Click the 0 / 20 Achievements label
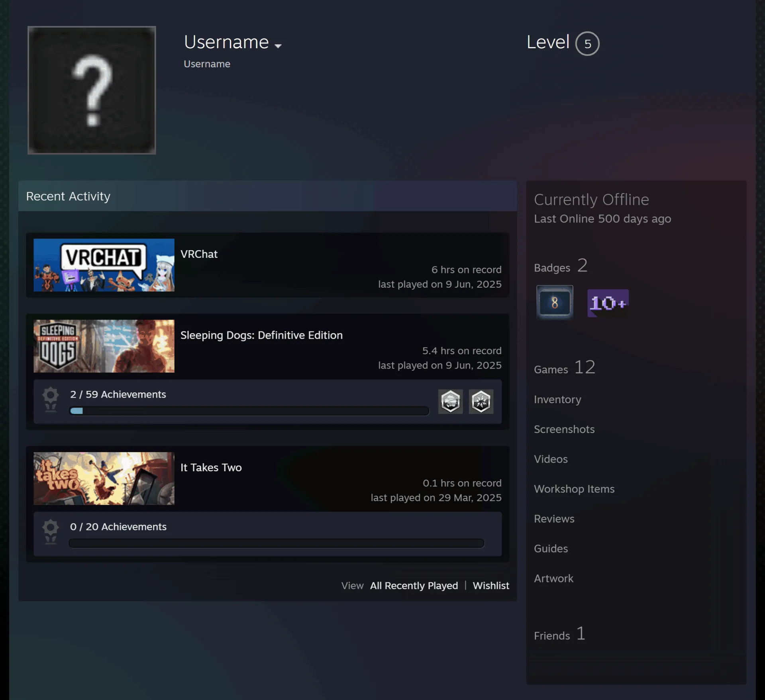Viewport: 765px width, 700px height. 118,527
